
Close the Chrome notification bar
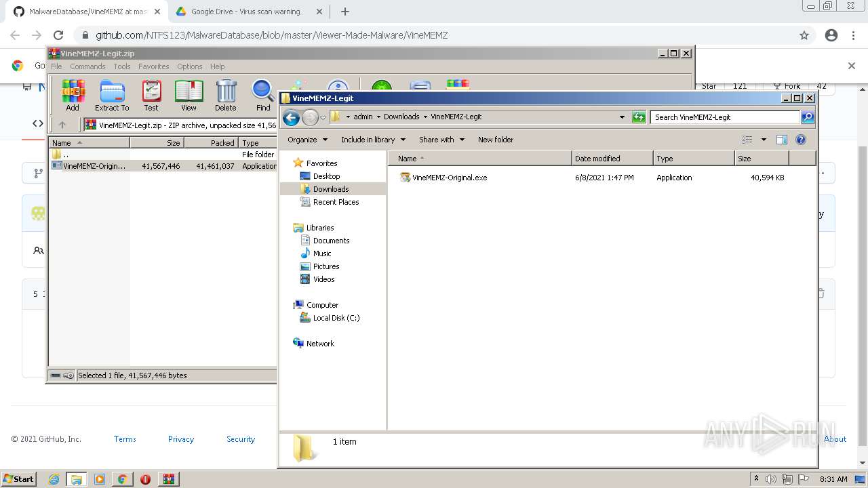pos(852,66)
